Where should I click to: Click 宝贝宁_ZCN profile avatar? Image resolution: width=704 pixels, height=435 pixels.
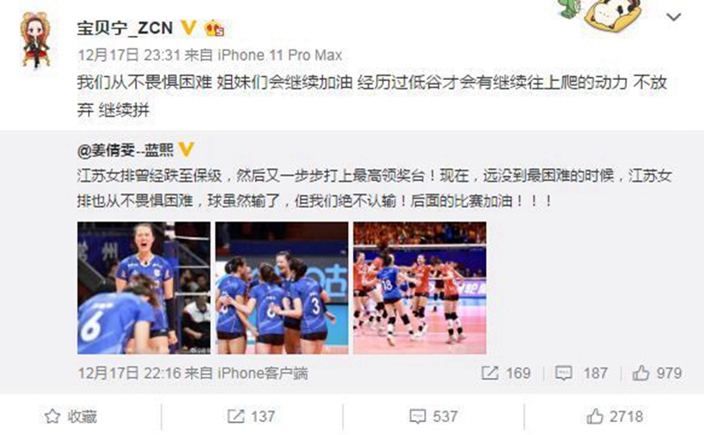click(x=35, y=40)
